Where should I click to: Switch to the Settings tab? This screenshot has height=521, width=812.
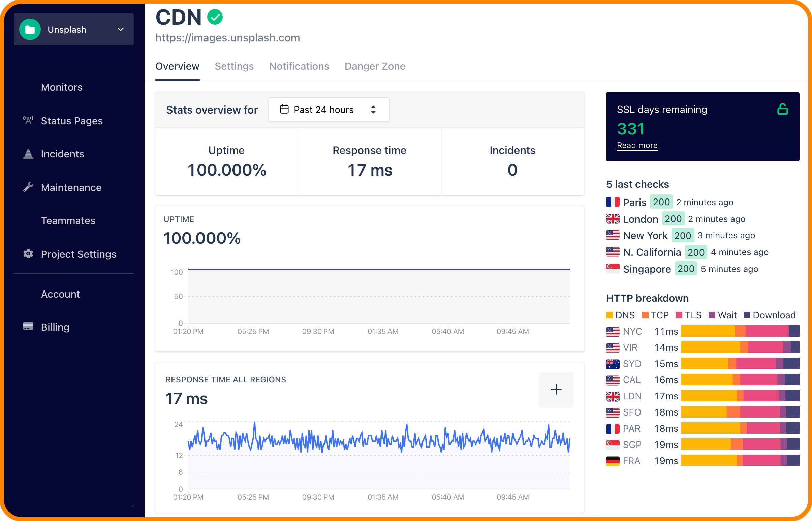(x=234, y=66)
